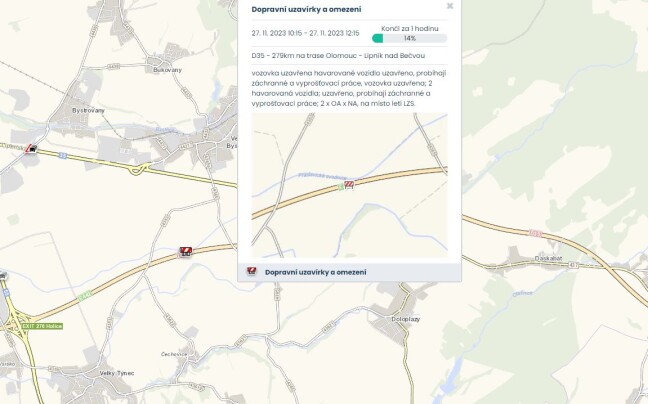Screen dimensions: 648x404
Task: Click the D35 road shield near Daskabát
Action: (536, 233)
